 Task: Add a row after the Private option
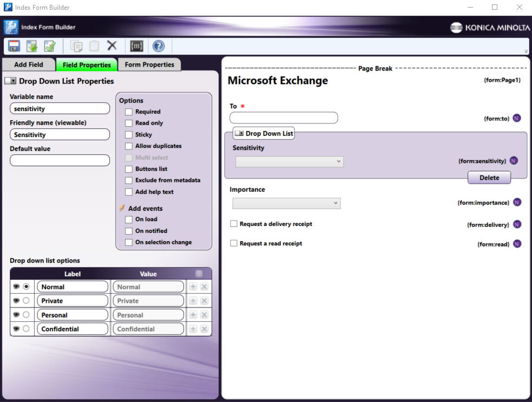coord(193,301)
